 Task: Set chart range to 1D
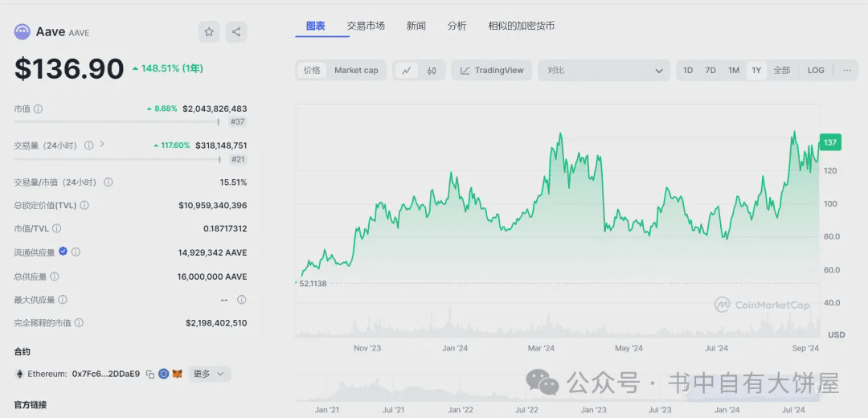click(688, 70)
